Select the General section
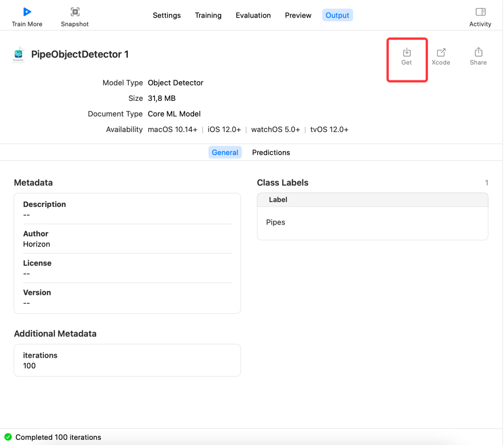The height and width of the screenshot is (445, 504). tap(225, 152)
